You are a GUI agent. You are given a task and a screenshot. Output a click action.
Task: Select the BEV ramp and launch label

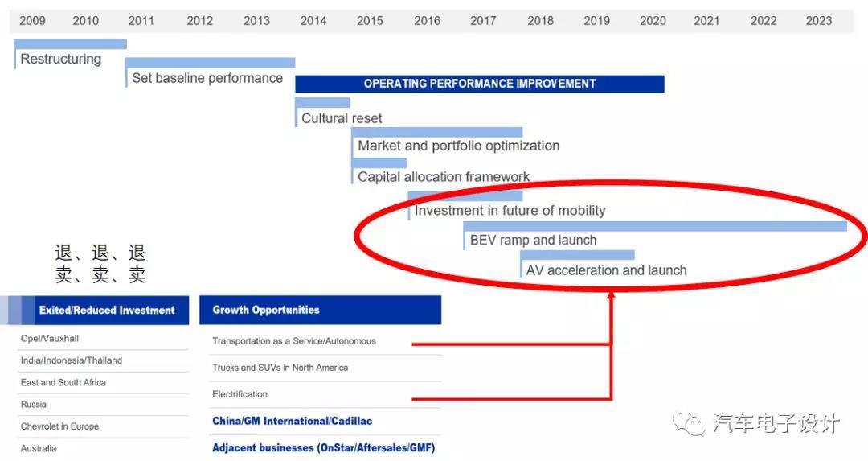coord(533,240)
